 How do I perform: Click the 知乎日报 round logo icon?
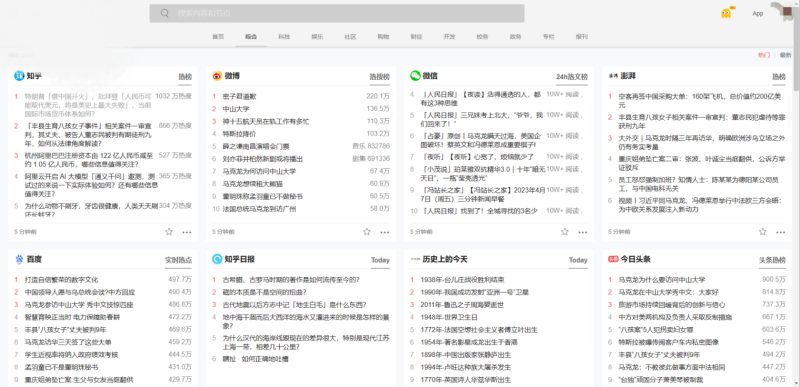coord(217,260)
